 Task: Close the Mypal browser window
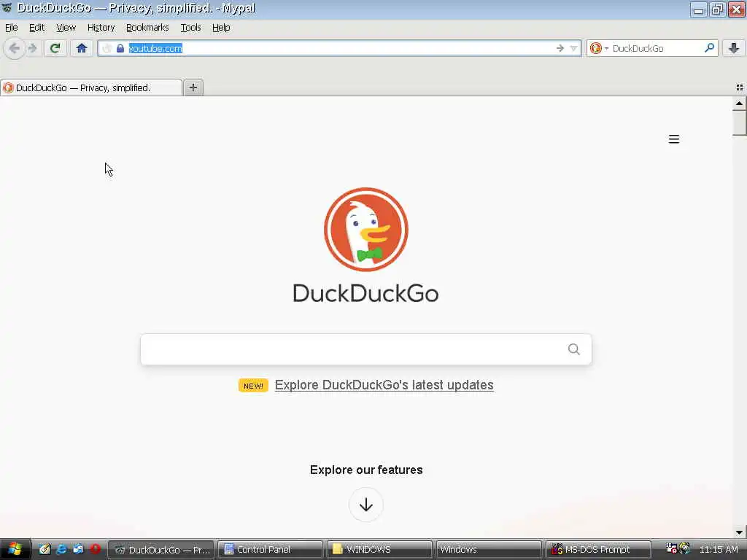(736, 9)
